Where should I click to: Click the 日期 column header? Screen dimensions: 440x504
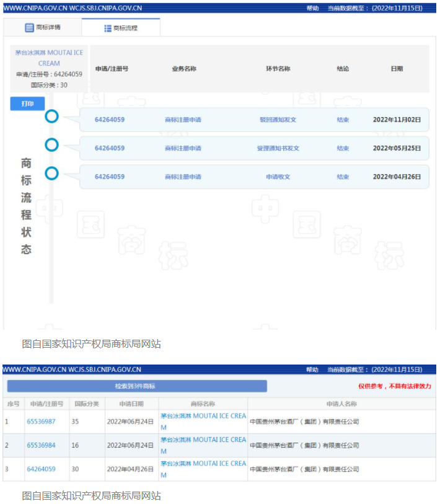(397, 69)
